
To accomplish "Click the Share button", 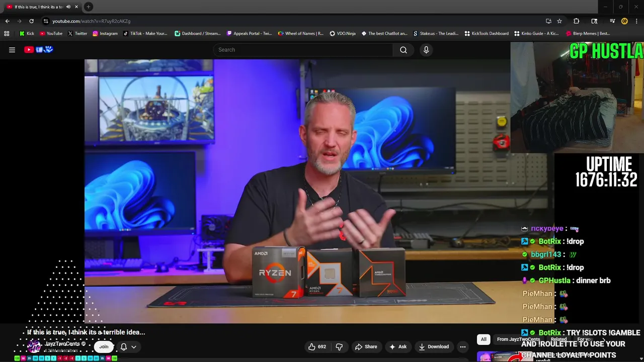I will tap(366, 346).
